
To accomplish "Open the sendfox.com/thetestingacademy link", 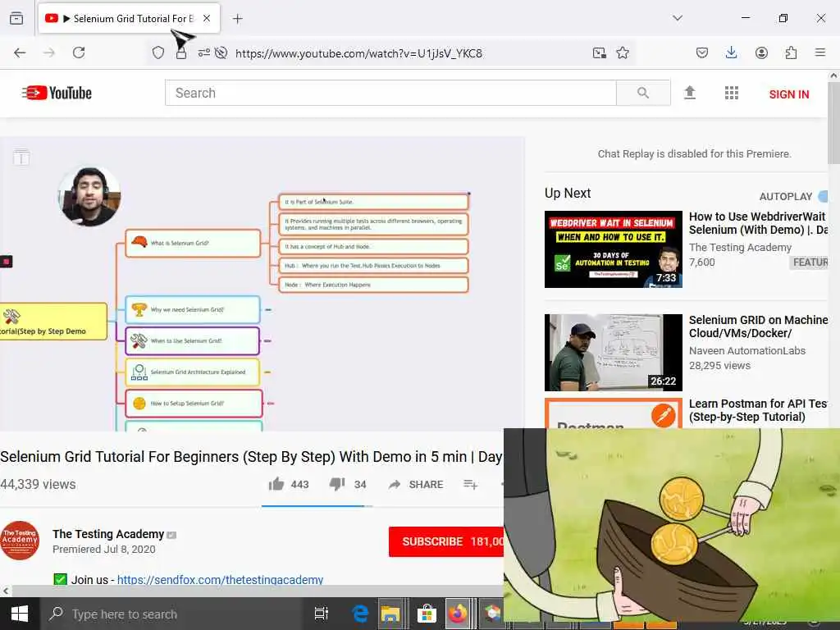I will (220, 580).
